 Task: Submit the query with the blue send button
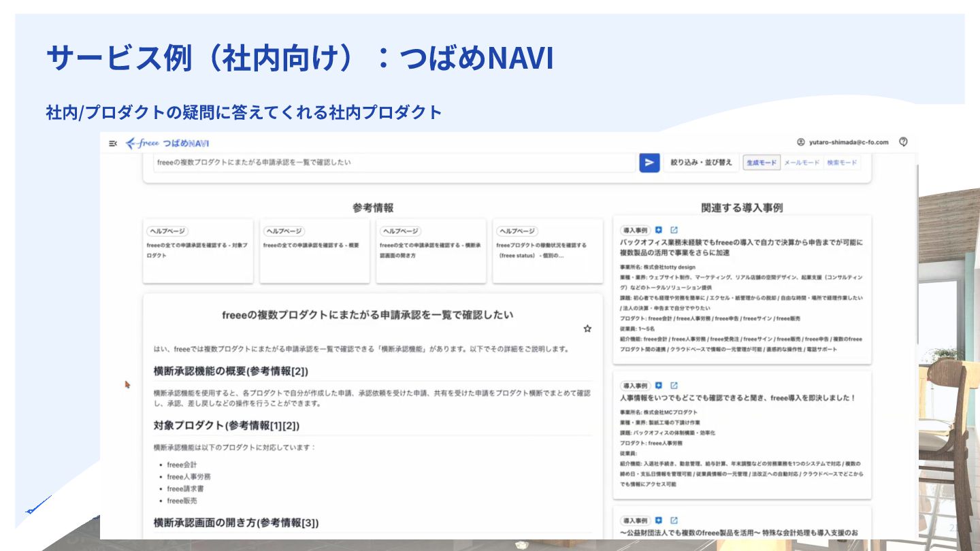649,163
